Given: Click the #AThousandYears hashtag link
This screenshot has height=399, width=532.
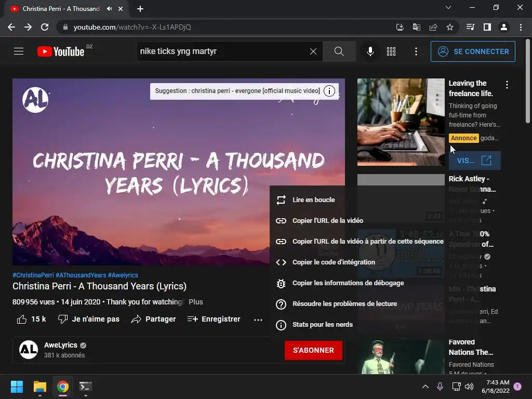Looking at the screenshot, I should click(81, 275).
